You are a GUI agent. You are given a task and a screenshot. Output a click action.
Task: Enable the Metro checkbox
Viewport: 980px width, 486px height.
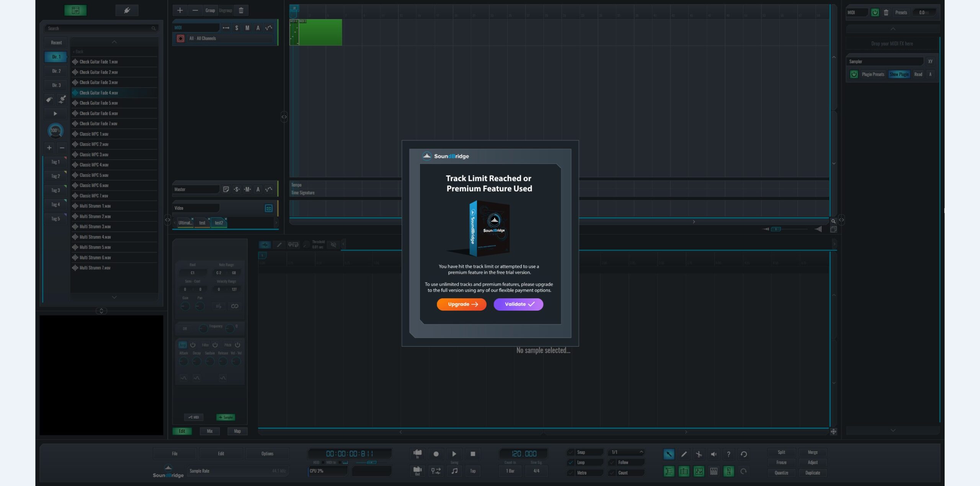click(571, 473)
